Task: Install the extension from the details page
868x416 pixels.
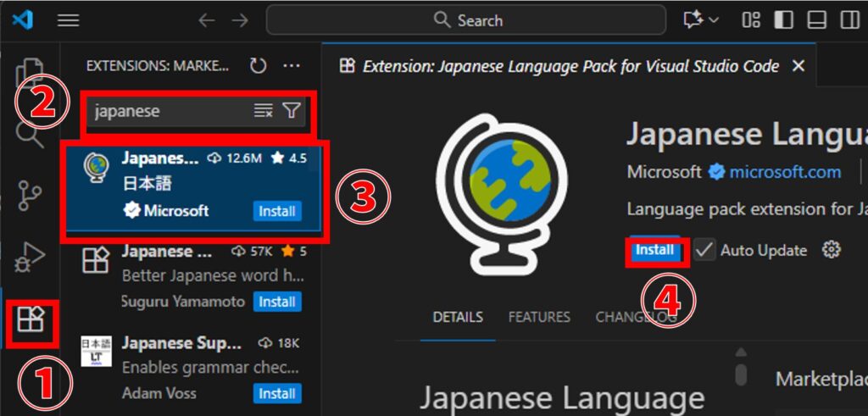Action: pos(654,250)
